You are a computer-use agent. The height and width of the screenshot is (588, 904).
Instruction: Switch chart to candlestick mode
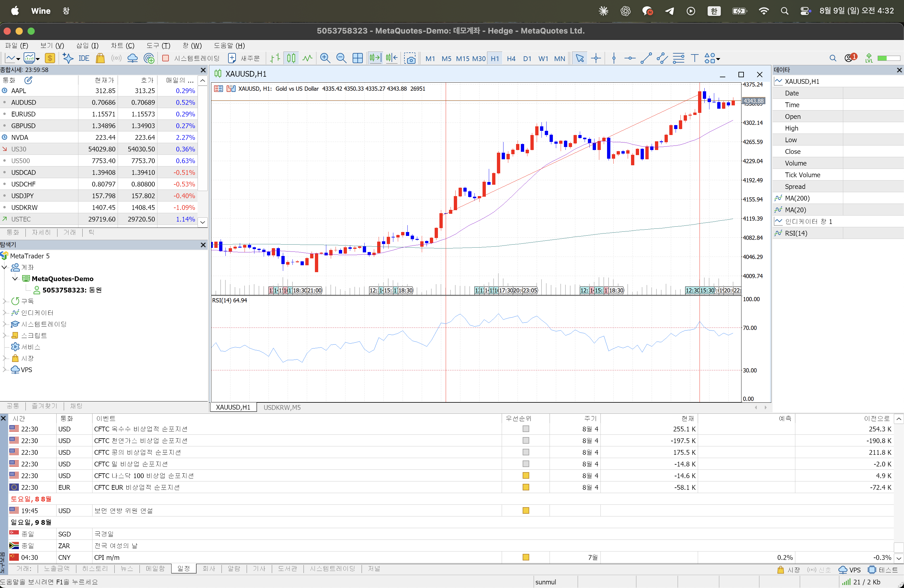pyautogui.click(x=291, y=58)
